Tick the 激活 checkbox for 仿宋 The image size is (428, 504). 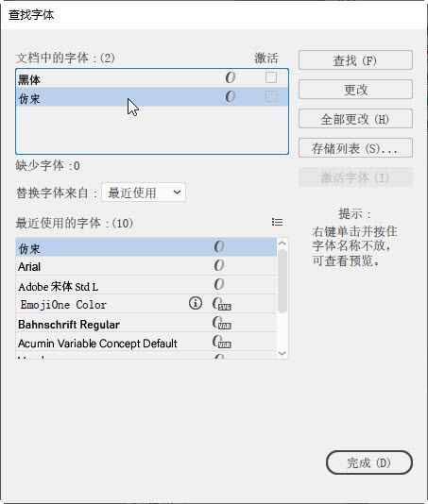tap(271, 96)
